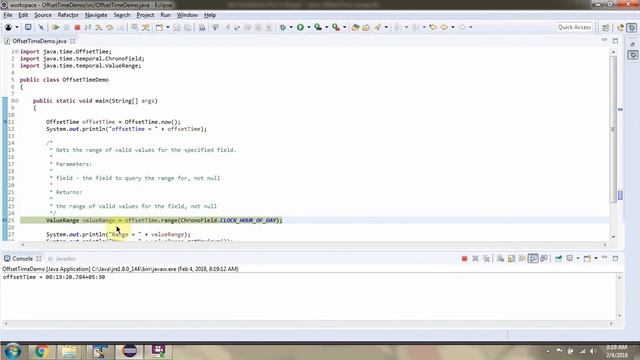The width and height of the screenshot is (640, 360).
Task: Switch to the Debug perspective icon
Action: [x=632, y=27]
